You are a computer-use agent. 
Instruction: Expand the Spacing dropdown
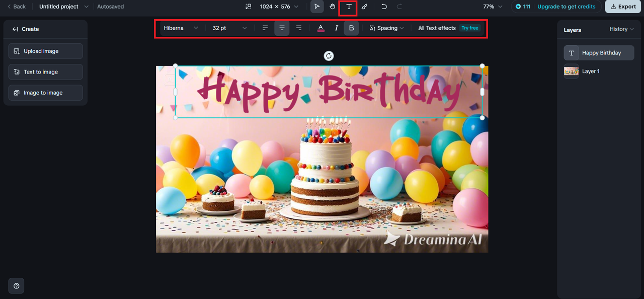click(386, 28)
